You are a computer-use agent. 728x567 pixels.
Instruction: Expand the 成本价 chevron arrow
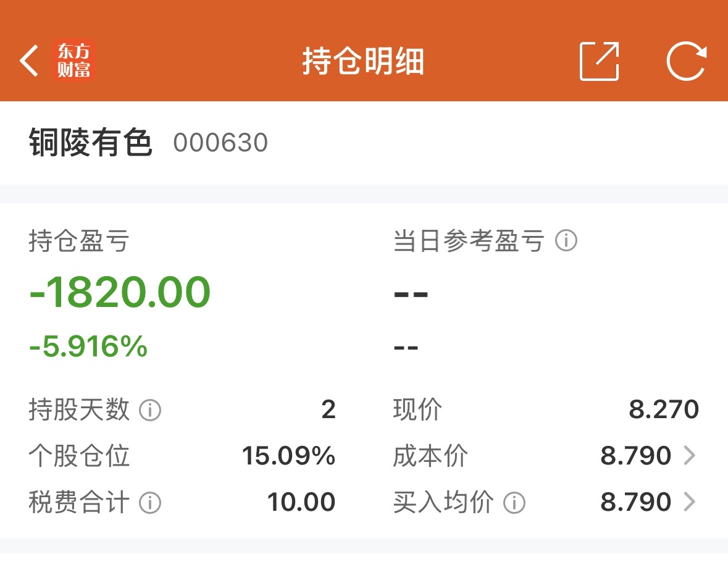coord(690,456)
